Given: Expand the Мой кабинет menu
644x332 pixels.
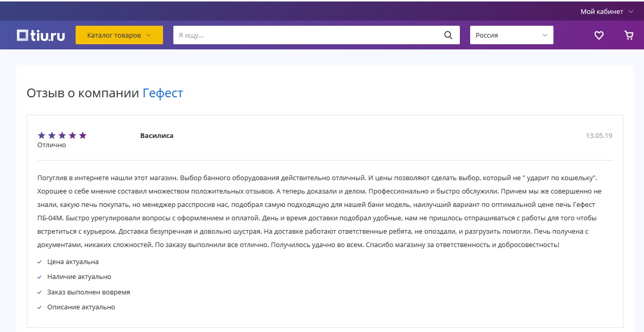Looking at the screenshot, I should 607,11.
